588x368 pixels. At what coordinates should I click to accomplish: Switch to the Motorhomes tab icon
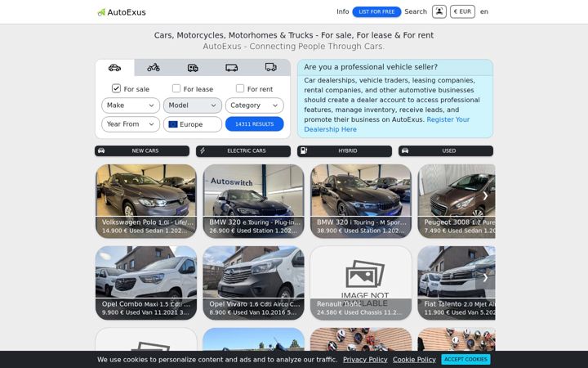click(x=193, y=68)
